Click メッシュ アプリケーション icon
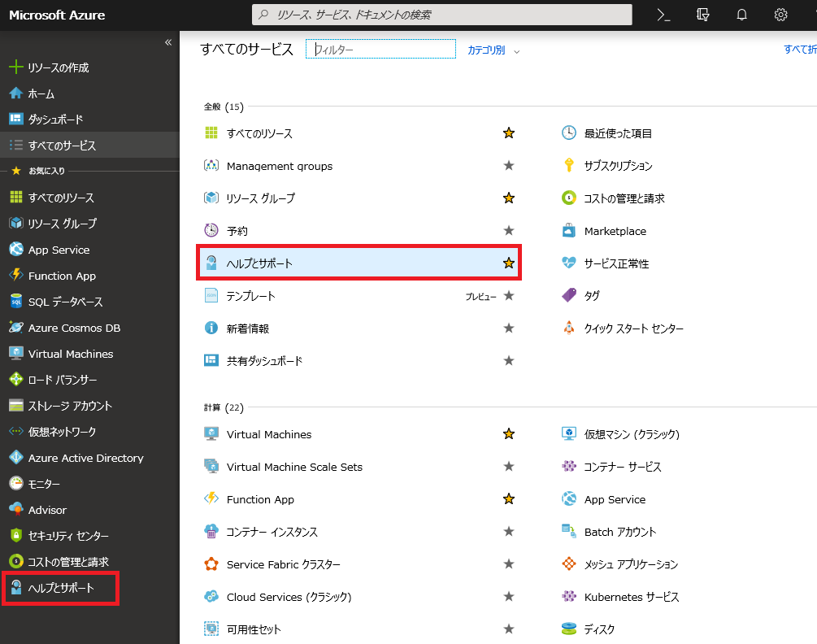This screenshot has height=644, width=817. click(569, 563)
